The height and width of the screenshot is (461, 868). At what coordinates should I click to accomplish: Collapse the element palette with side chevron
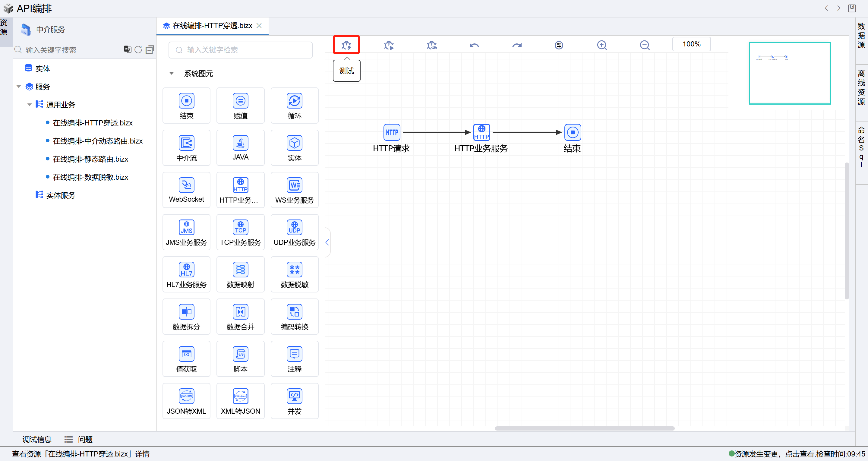pyautogui.click(x=327, y=242)
